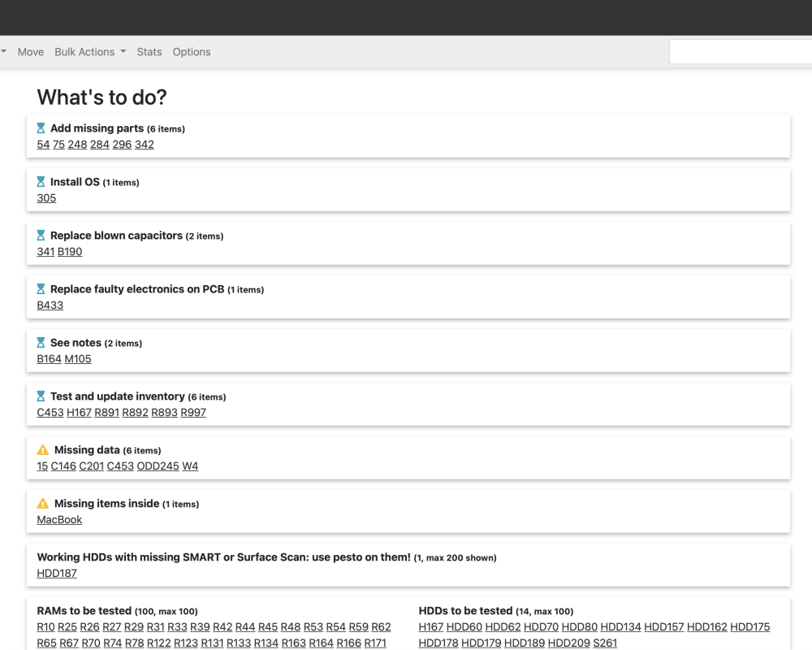Image resolution: width=812 pixels, height=650 pixels.
Task: Click the warning triangle beside Missing items inside
Action: coord(43,503)
